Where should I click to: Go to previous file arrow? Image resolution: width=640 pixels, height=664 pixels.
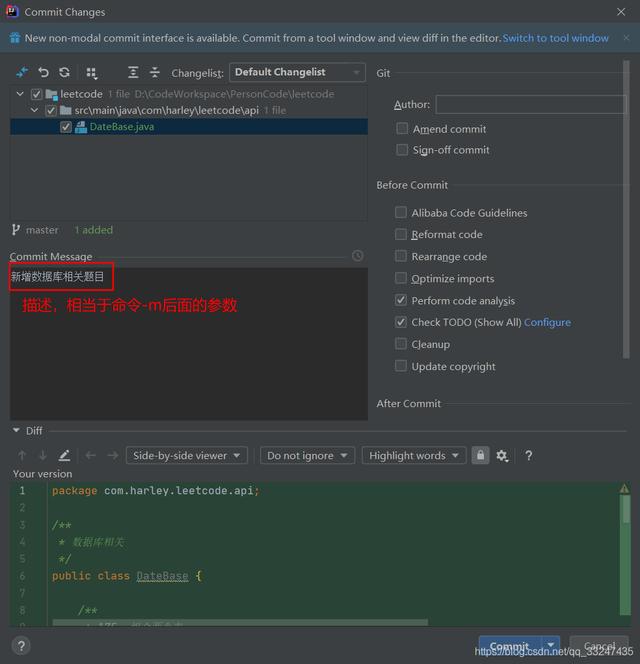click(x=91, y=455)
